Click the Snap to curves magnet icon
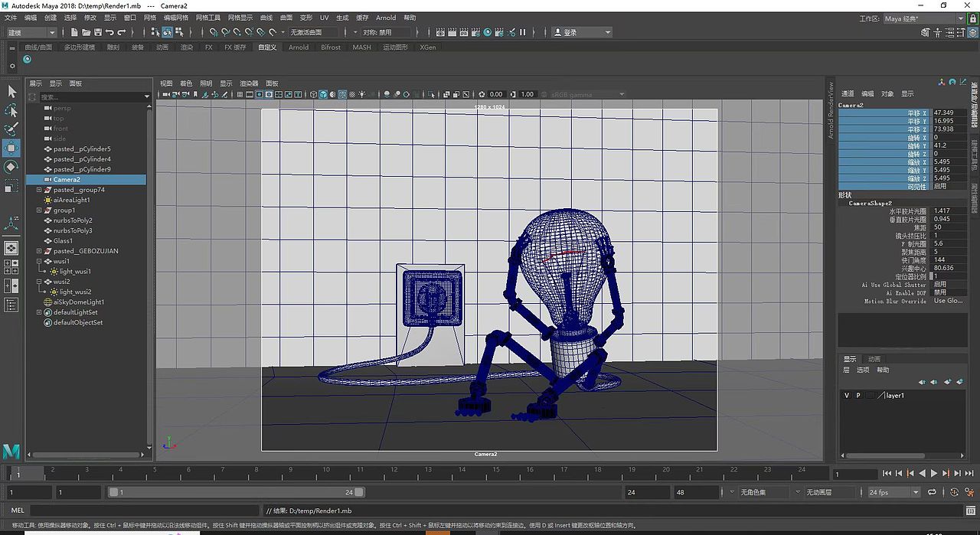 226,32
